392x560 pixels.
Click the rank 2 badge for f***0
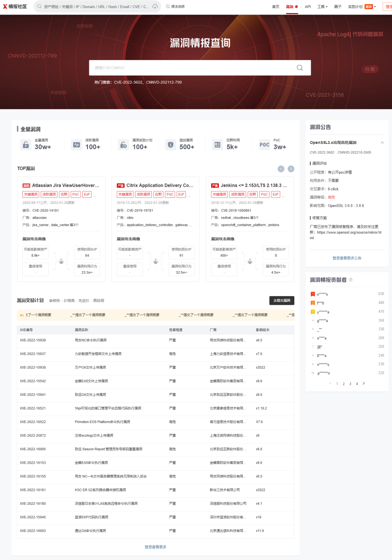coord(313,303)
